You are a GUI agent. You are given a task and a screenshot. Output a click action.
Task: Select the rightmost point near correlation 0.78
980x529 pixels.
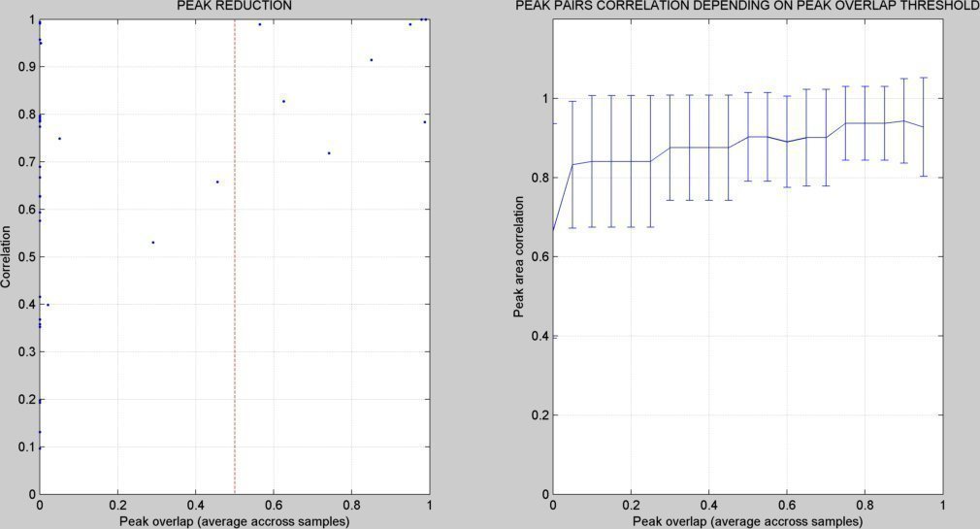[x=425, y=121]
